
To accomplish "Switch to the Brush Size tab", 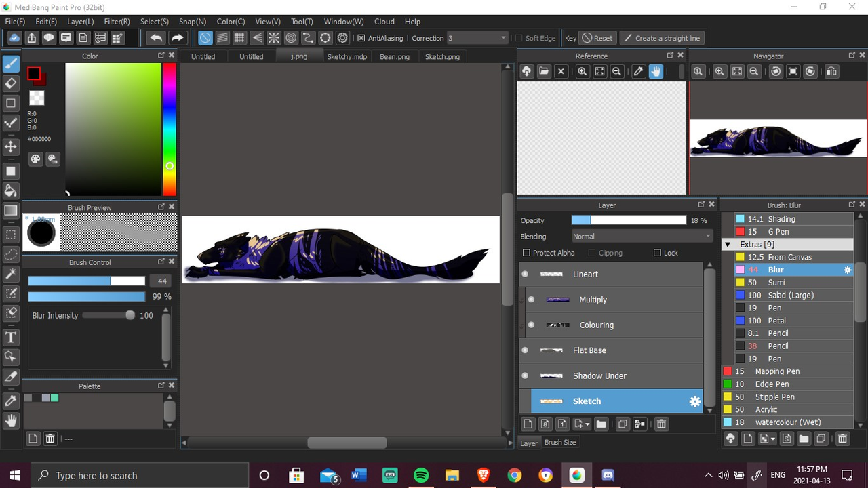I will point(560,443).
